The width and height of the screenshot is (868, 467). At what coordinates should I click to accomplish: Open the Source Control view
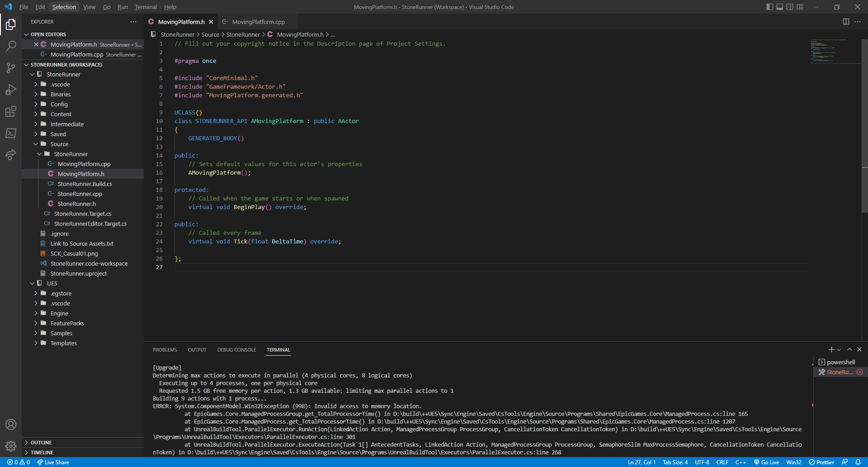[11, 68]
